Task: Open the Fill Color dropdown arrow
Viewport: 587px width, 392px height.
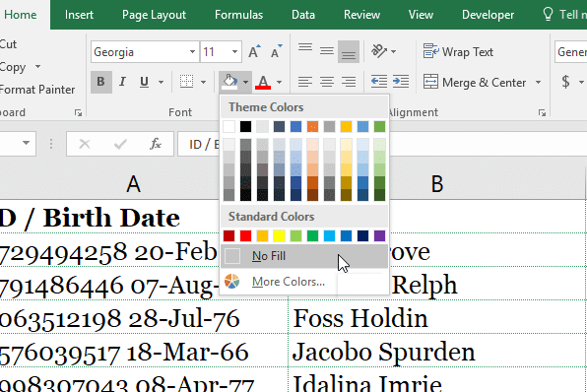Action: click(245, 82)
